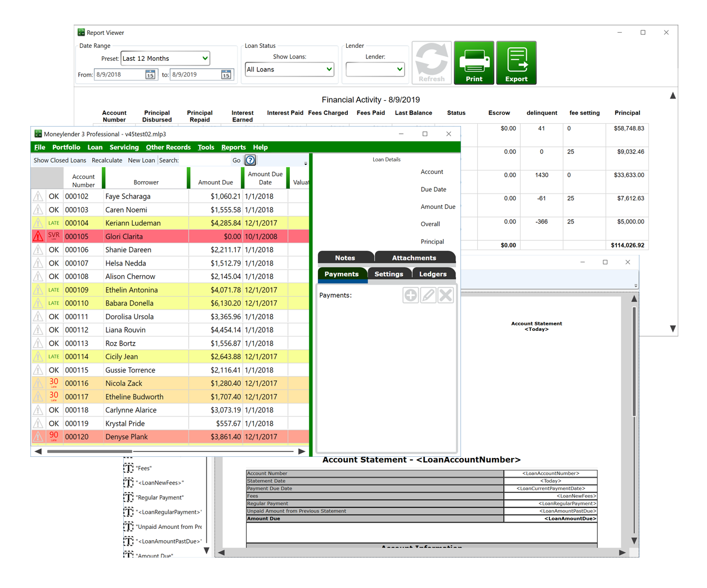The width and height of the screenshot is (707, 588).
Task: Select the "Regular Payment" field label
Action: point(159,497)
